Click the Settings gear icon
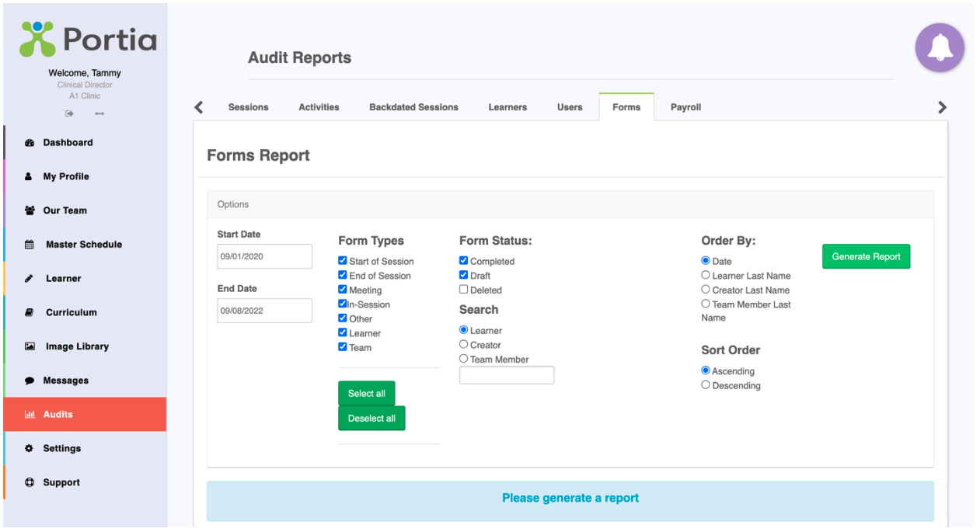 point(30,449)
